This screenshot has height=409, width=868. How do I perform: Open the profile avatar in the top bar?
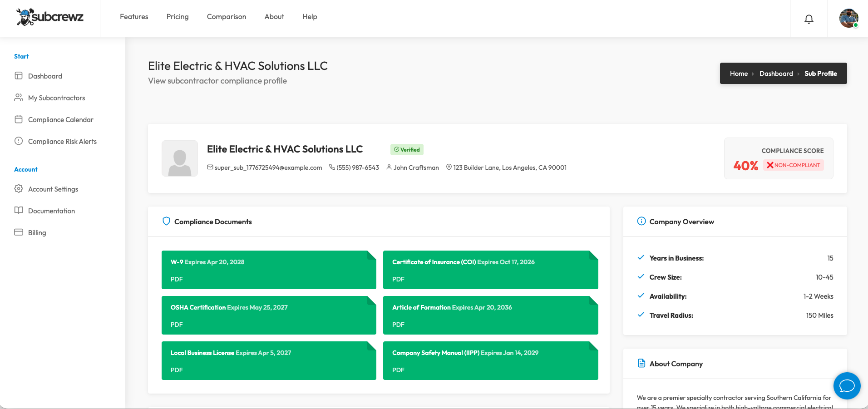(x=847, y=18)
